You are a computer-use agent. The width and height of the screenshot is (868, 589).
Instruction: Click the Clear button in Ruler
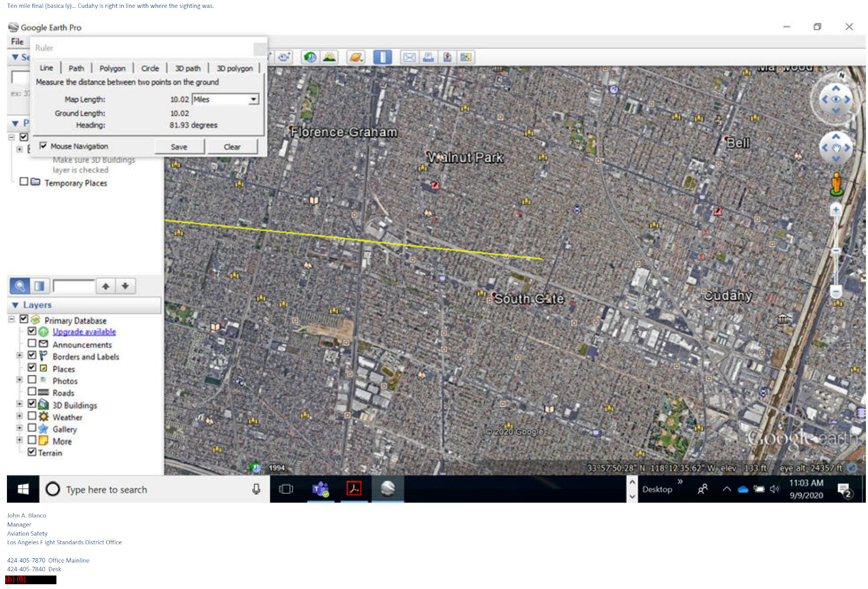tap(232, 147)
